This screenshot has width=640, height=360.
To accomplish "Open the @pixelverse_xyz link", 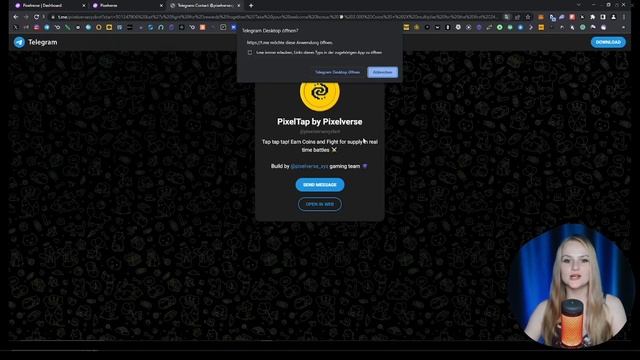I will 309,166.
